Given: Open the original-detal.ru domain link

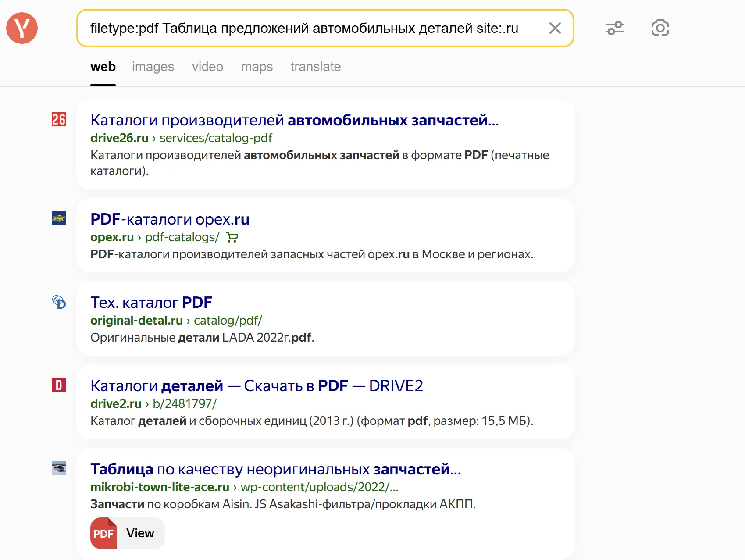Looking at the screenshot, I should [x=136, y=320].
